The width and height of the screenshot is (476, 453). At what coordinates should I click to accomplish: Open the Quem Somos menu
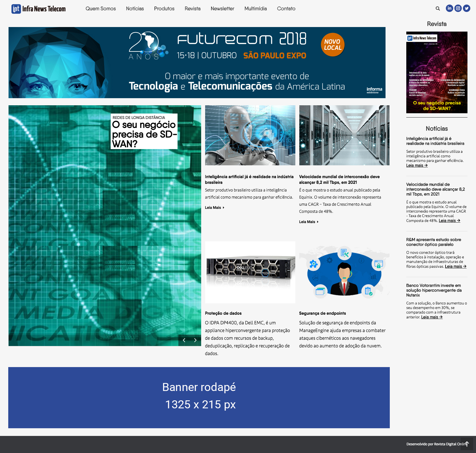tap(101, 9)
